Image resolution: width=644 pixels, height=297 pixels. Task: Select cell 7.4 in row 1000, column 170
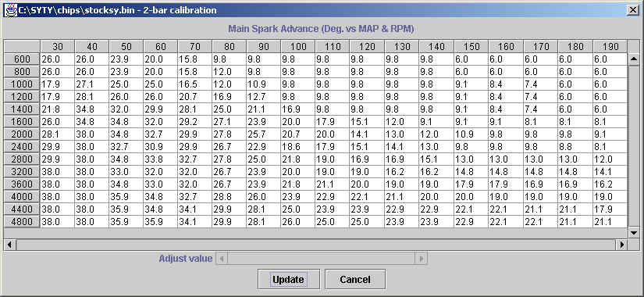point(540,84)
